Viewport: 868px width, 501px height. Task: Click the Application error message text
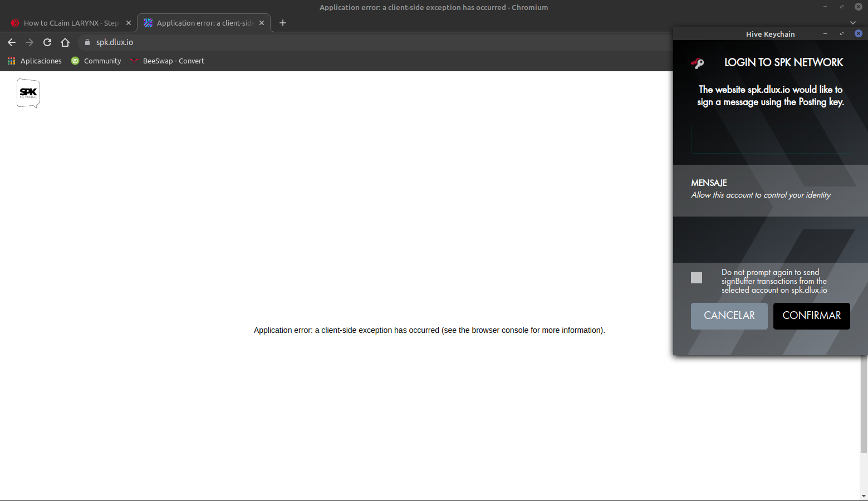coord(429,330)
